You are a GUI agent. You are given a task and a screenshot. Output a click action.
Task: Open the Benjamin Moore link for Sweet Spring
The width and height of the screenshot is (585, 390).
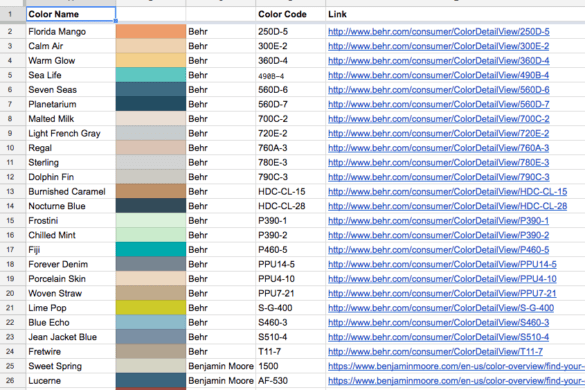(x=456, y=366)
